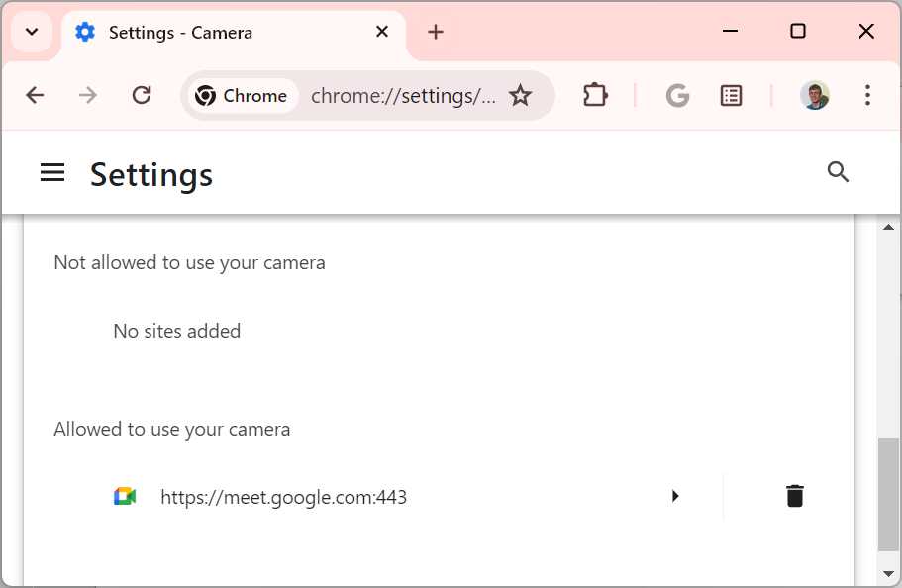
Task: Delete meet.google.com camera permission via trash icon
Action: tap(794, 495)
